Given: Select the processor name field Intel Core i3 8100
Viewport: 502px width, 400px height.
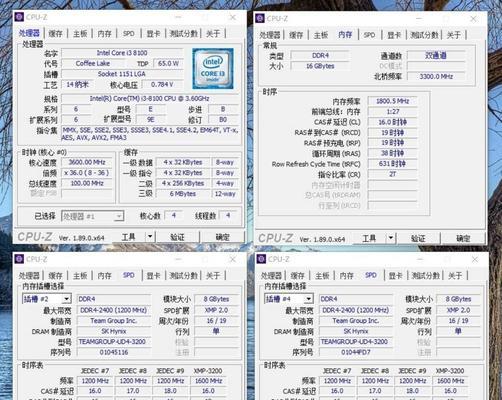Looking at the screenshot, I should 122,53.
